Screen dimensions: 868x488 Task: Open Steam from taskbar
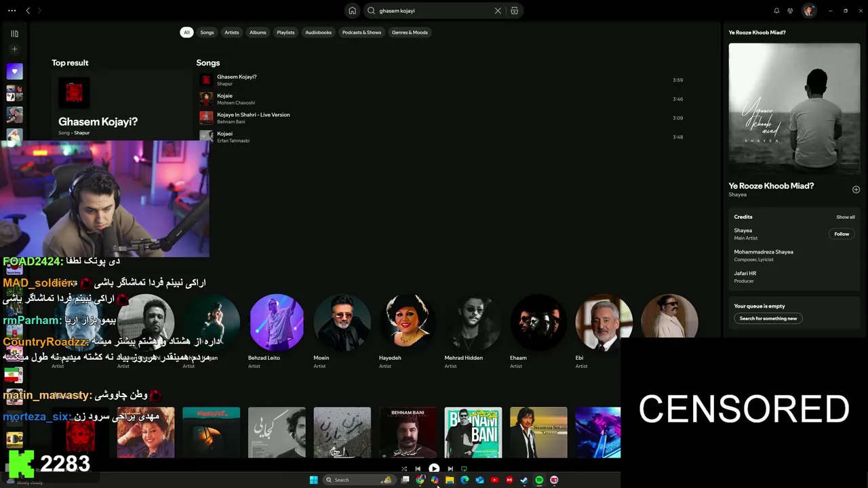point(524,480)
